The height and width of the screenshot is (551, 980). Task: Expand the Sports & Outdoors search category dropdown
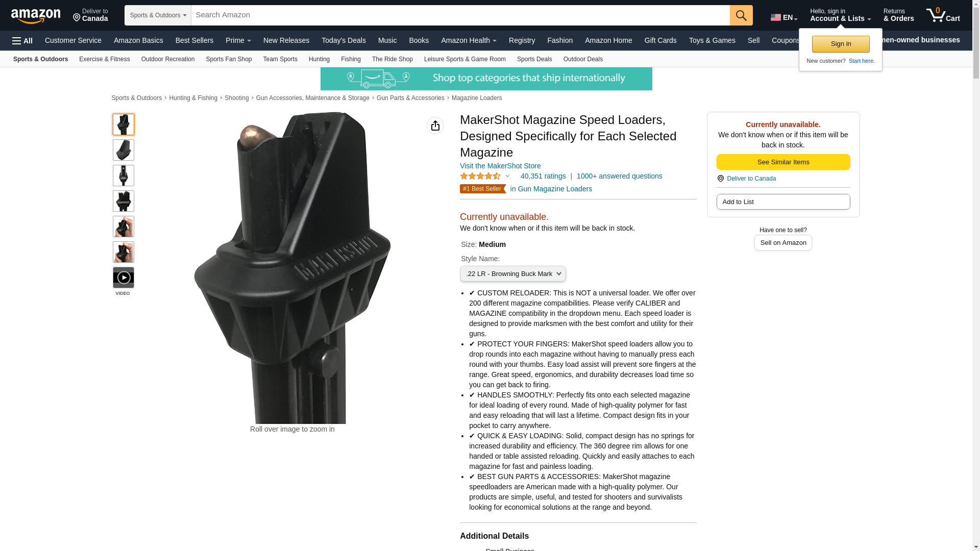coord(158,15)
